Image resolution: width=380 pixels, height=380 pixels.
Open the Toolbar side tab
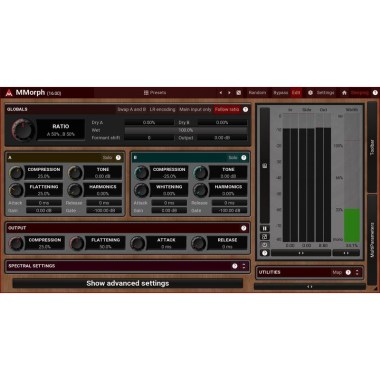pos(372,147)
